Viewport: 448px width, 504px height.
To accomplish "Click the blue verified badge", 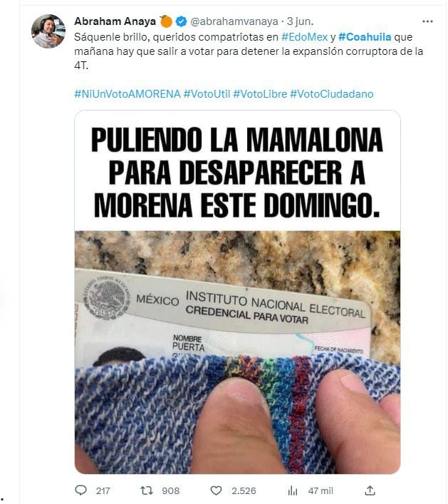I will click(182, 21).
